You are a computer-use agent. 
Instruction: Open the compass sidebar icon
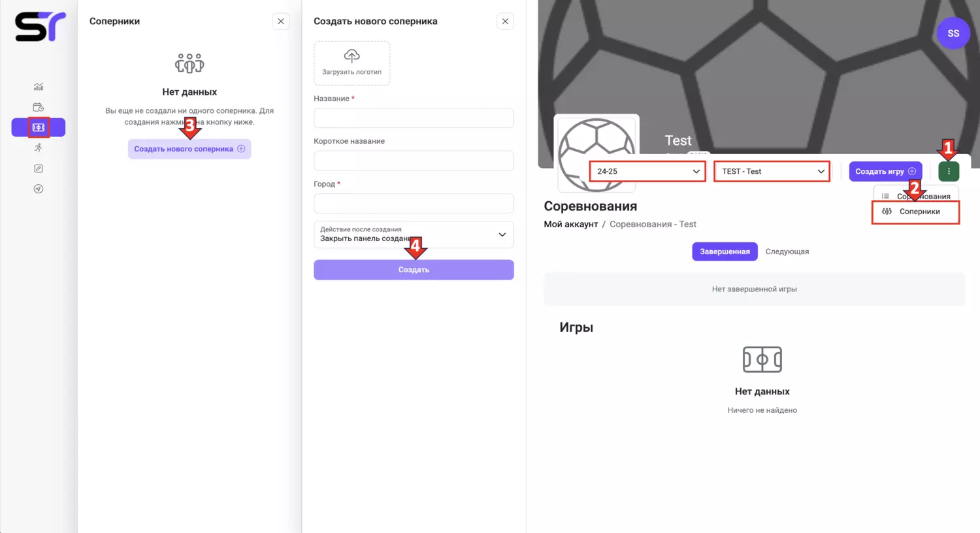click(39, 189)
